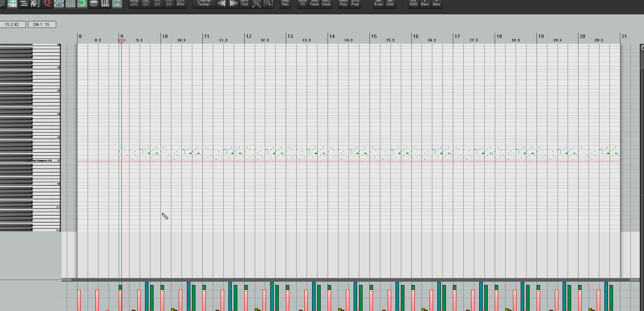Toggle the vertical grid lines icon
The image size is (644, 311).
71,3
